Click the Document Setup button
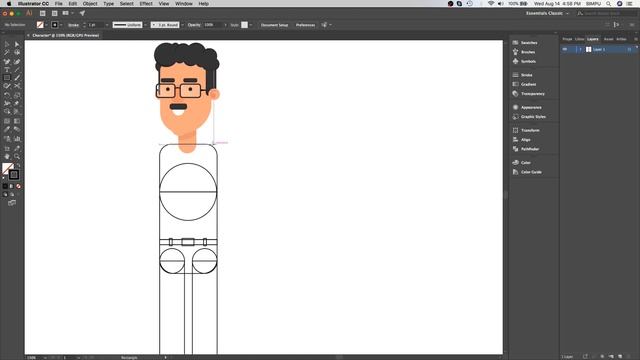The height and width of the screenshot is (360, 640). (x=274, y=25)
